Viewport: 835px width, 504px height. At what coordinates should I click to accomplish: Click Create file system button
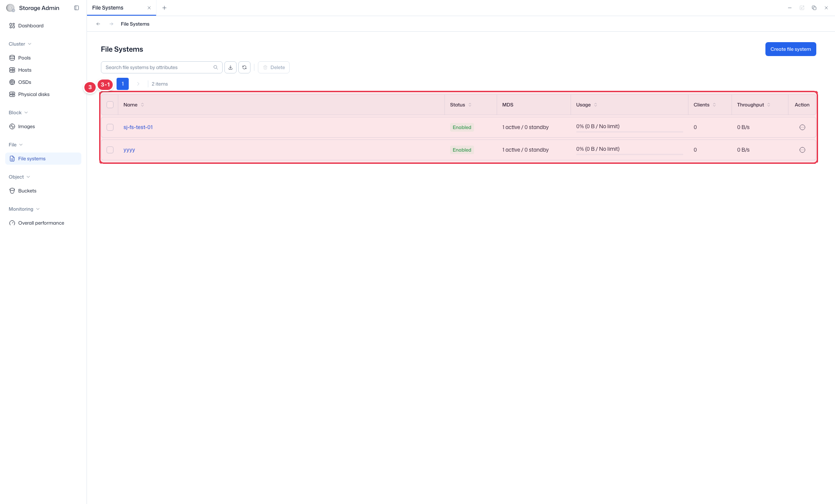[791, 49]
